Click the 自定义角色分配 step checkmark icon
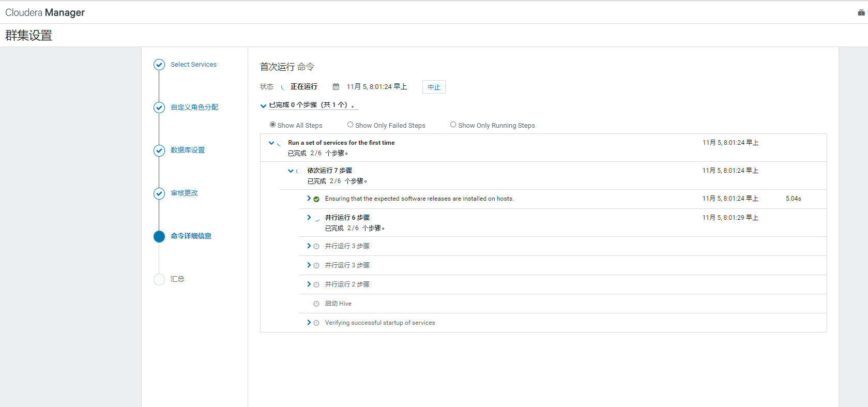868x407 pixels. [159, 108]
